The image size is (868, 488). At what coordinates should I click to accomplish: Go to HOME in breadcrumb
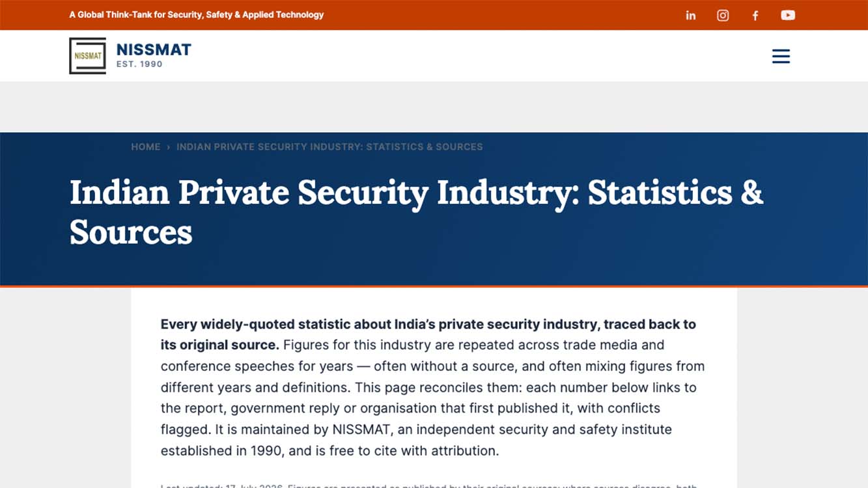click(146, 147)
